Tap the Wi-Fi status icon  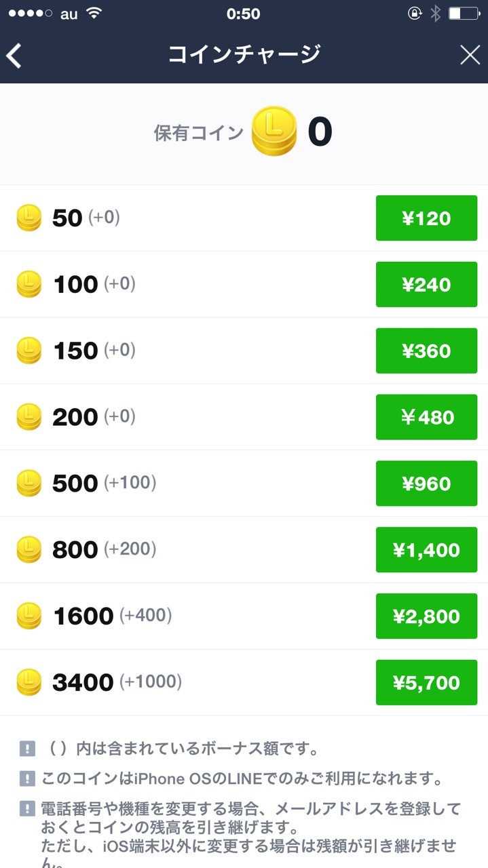94,14
